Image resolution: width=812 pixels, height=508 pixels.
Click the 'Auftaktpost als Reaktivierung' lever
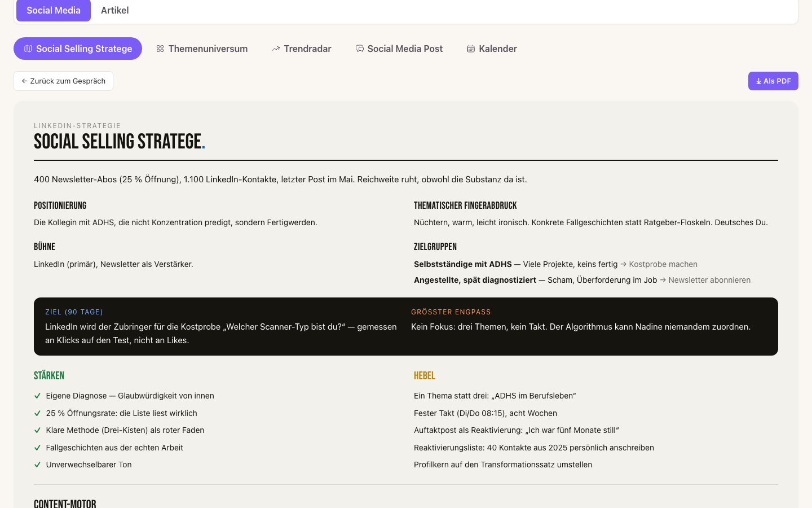click(517, 430)
